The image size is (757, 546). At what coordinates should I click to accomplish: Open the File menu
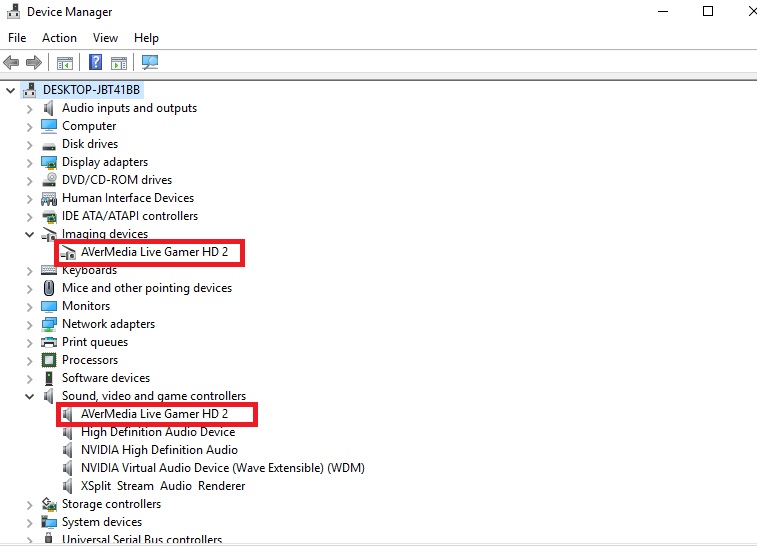[17, 38]
